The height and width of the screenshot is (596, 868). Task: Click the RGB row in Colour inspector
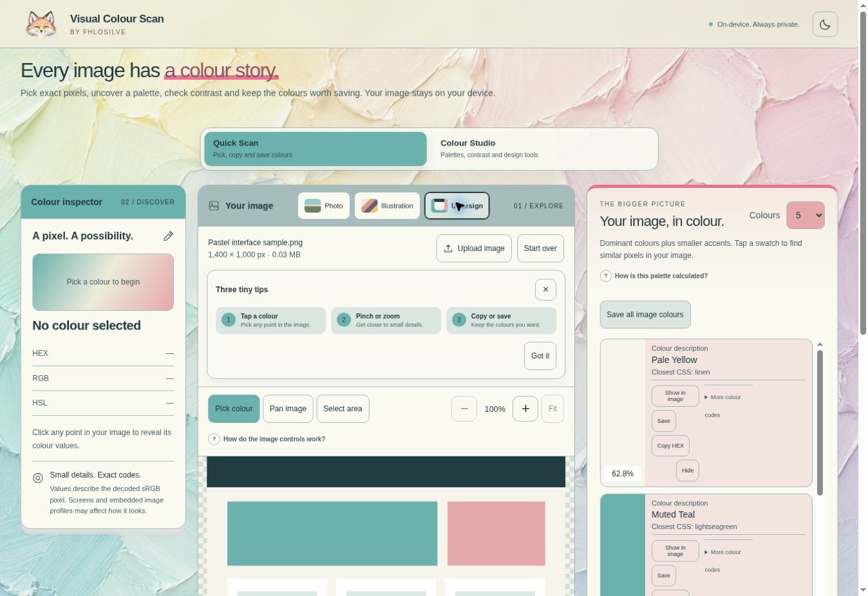click(103, 378)
